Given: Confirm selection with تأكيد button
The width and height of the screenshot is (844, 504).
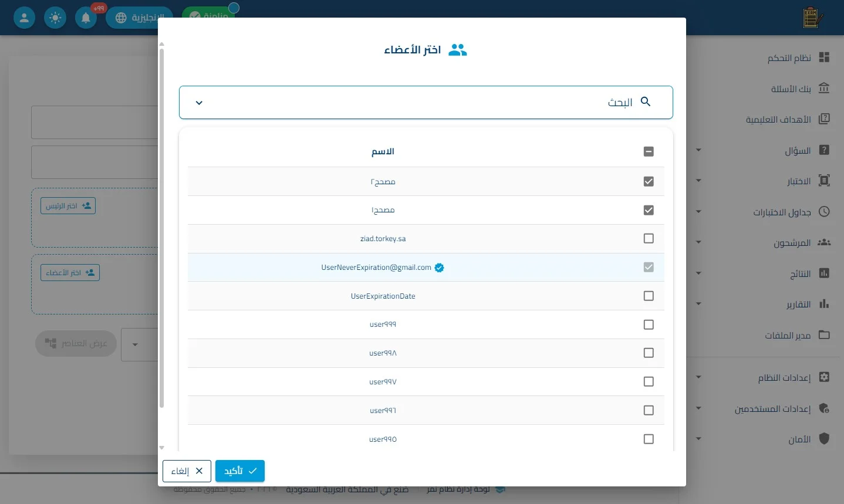Looking at the screenshot, I should point(240,471).
